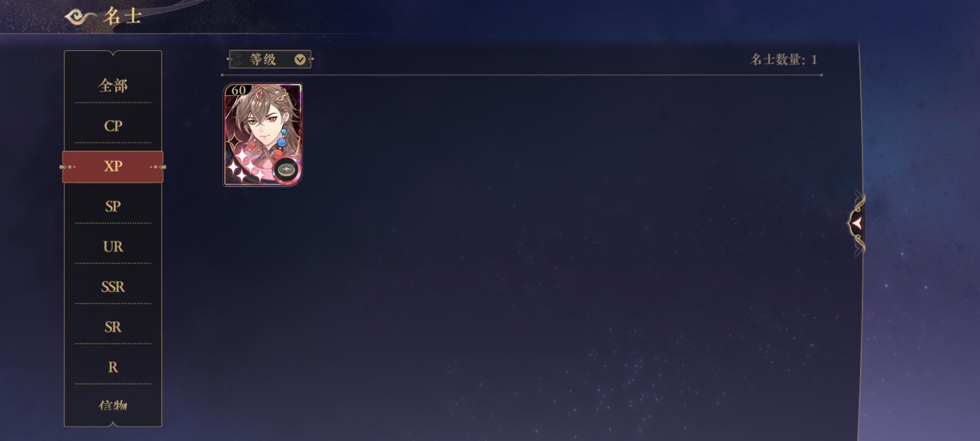The height and width of the screenshot is (441, 980).
Task: Filter by SSR rarity tab
Action: tap(113, 287)
